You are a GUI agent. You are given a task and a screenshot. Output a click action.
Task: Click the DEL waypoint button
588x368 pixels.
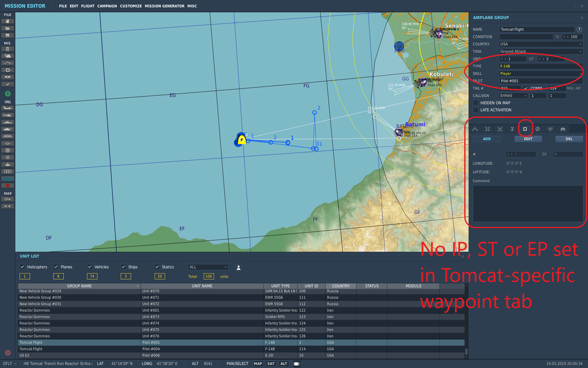(x=569, y=139)
